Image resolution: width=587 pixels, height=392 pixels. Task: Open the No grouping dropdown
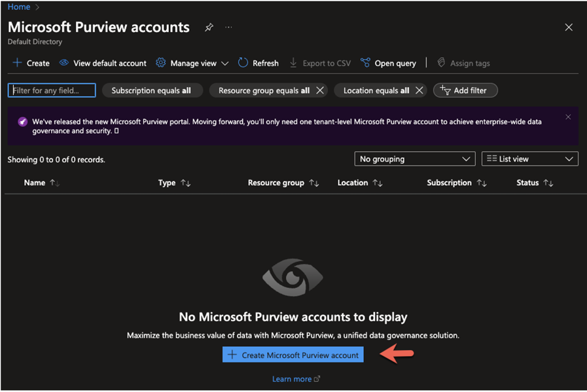tap(415, 159)
